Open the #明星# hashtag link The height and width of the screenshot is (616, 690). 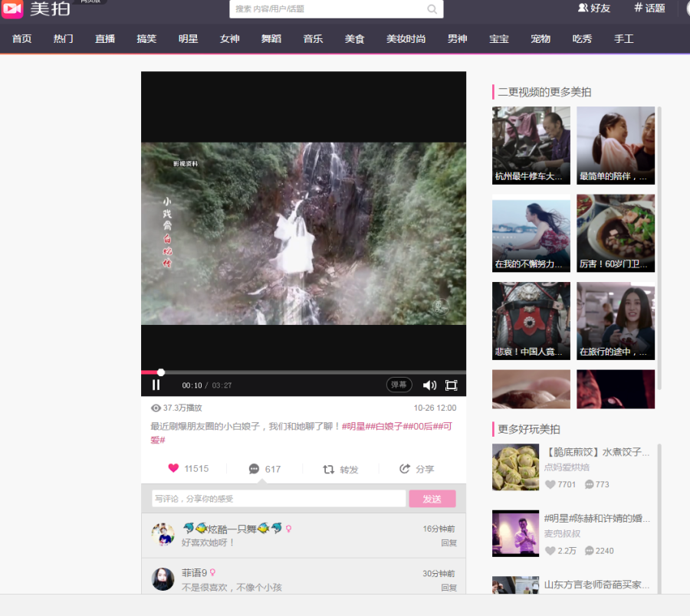click(356, 426)
